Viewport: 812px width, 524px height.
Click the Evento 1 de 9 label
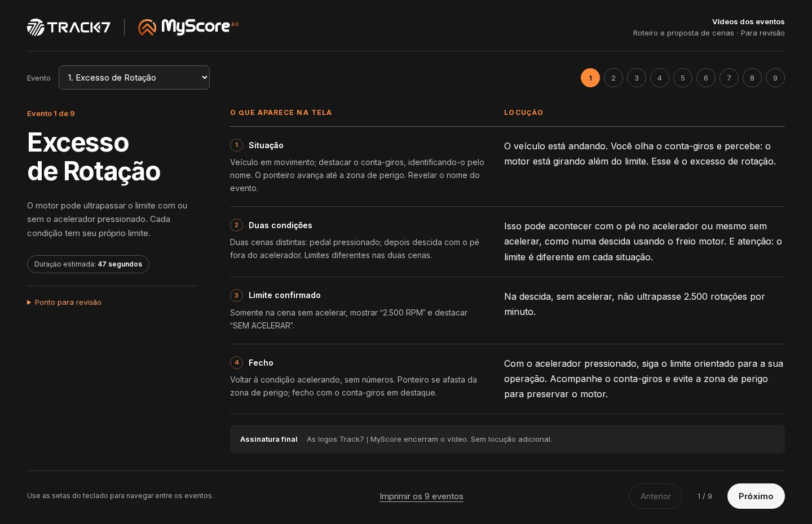[x=51, y=114]
